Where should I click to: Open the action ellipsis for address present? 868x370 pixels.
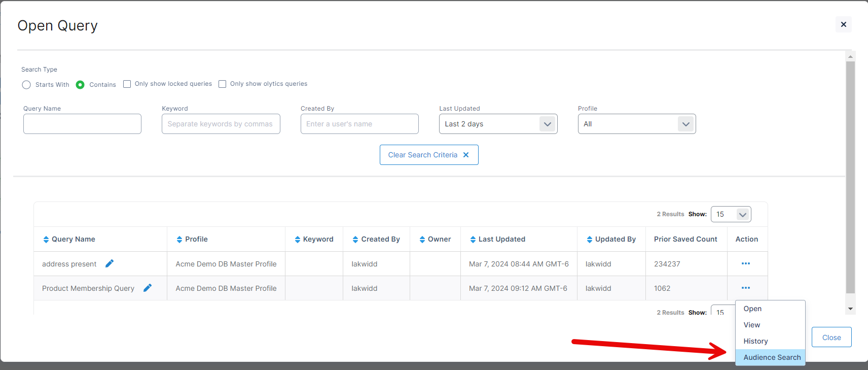point(745,263)
